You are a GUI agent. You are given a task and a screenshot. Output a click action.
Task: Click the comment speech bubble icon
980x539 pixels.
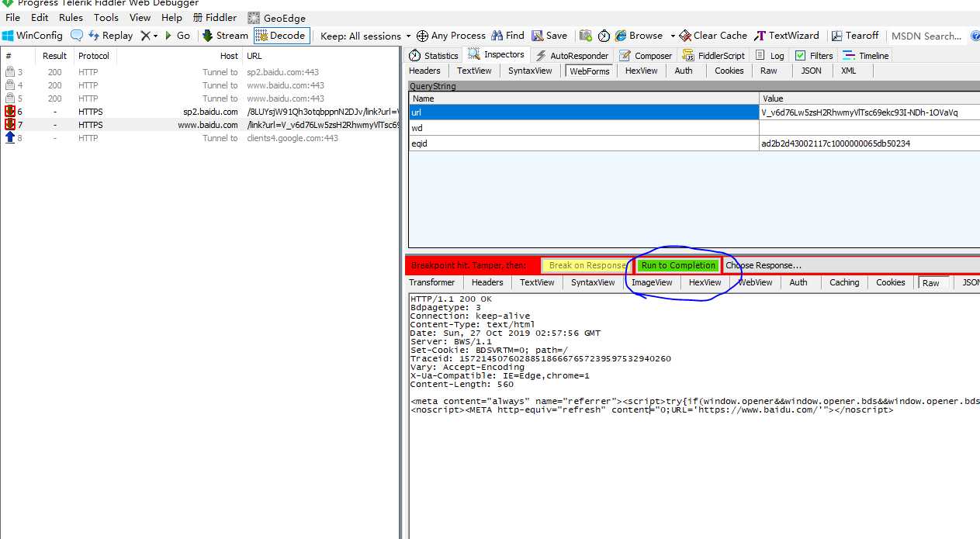[76, 36]
